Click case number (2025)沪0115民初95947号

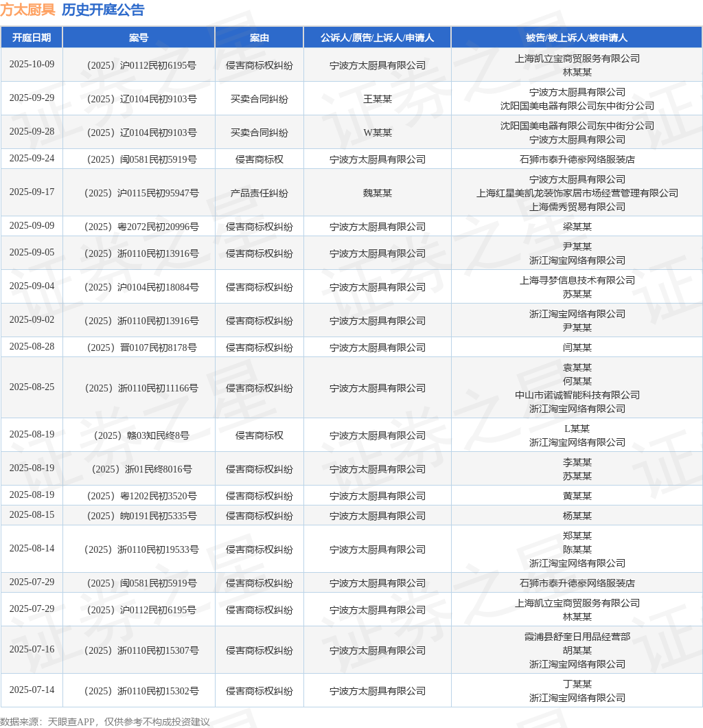click(141, 193)
